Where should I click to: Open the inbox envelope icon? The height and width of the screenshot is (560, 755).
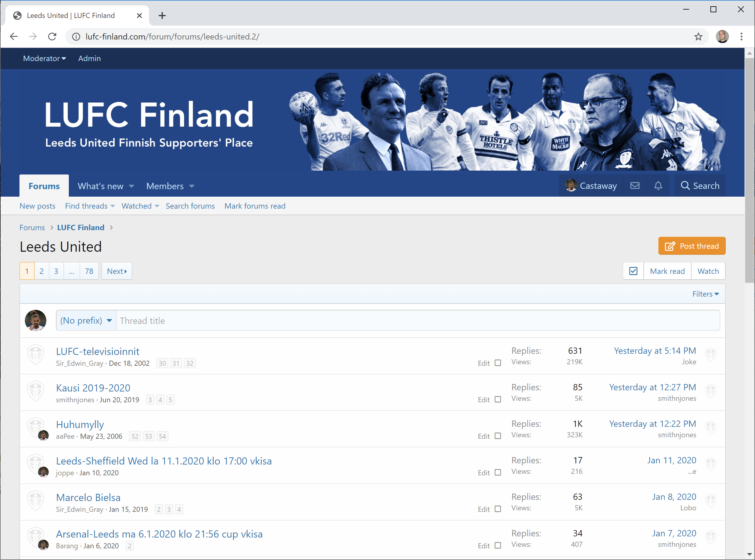coord(635,186)
